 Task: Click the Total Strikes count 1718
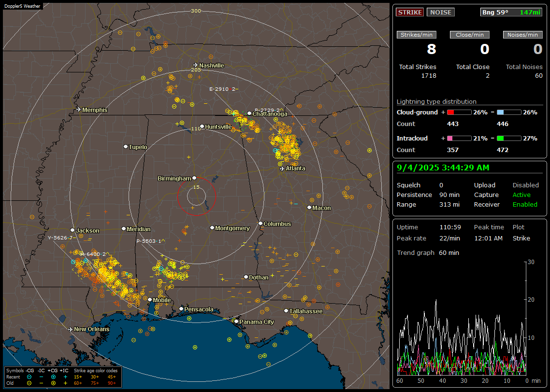(429, 75)
